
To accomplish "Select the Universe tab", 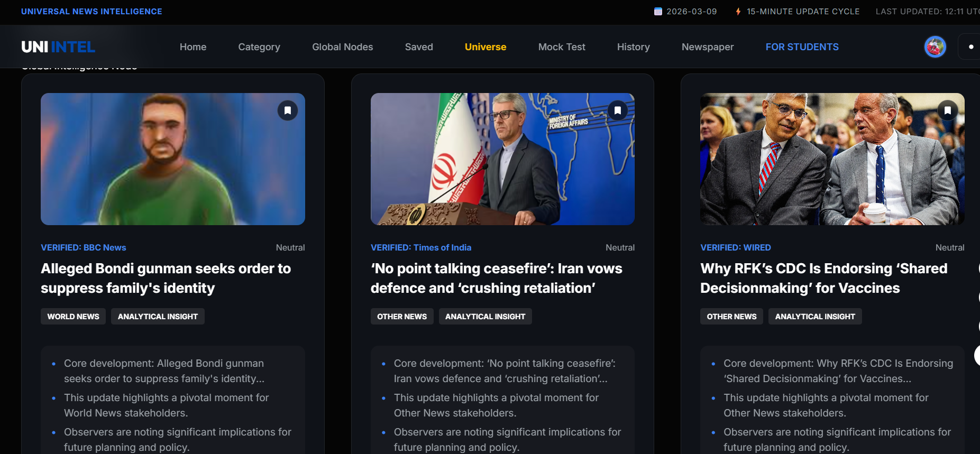I will click(x=486, y=47).
